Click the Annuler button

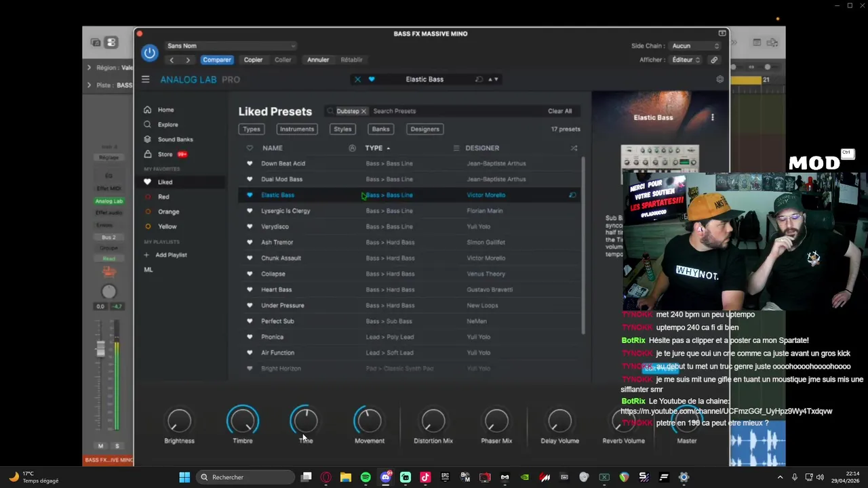(x=318, y=60)
